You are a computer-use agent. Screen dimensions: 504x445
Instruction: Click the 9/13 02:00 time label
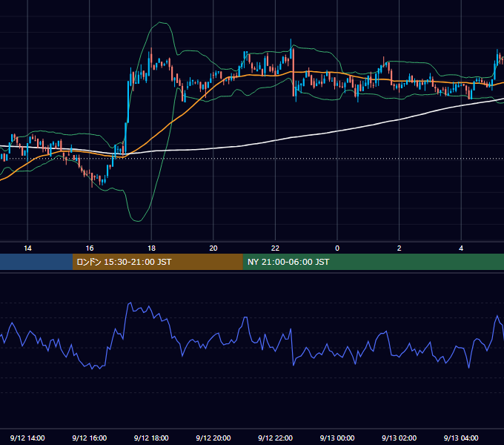(399, 438)
